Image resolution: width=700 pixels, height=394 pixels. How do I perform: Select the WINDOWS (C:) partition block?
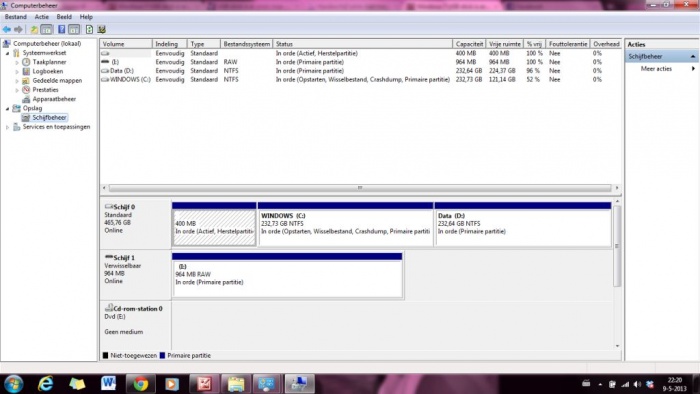(x=346, y=224)
